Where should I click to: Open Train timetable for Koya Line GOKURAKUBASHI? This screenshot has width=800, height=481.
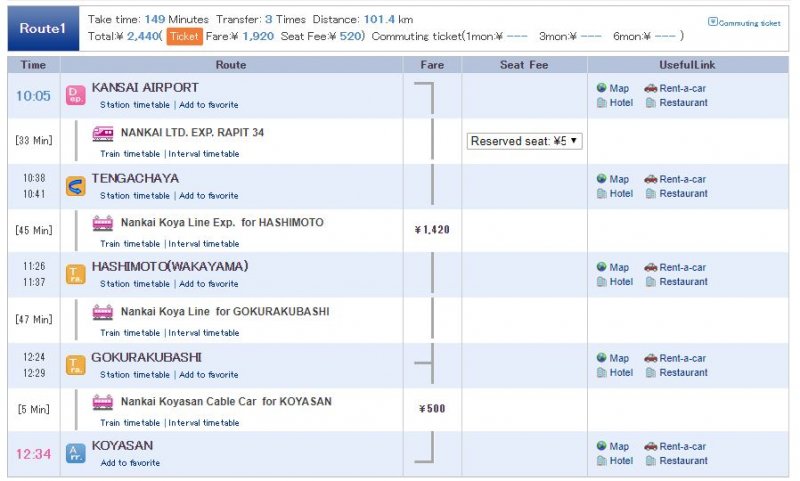tap(130, 333)
